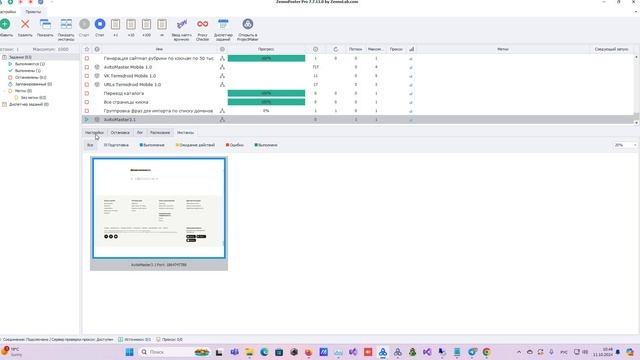Click the Show instances toolbar icon
This screenshot has width=640, height=360.
(66, 24)
